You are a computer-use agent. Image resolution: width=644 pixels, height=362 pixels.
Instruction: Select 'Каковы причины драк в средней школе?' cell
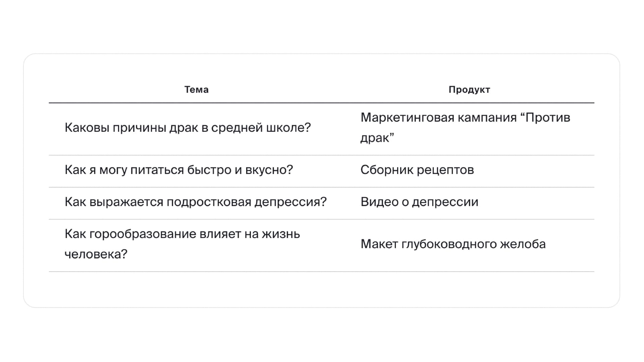[188, 128]
